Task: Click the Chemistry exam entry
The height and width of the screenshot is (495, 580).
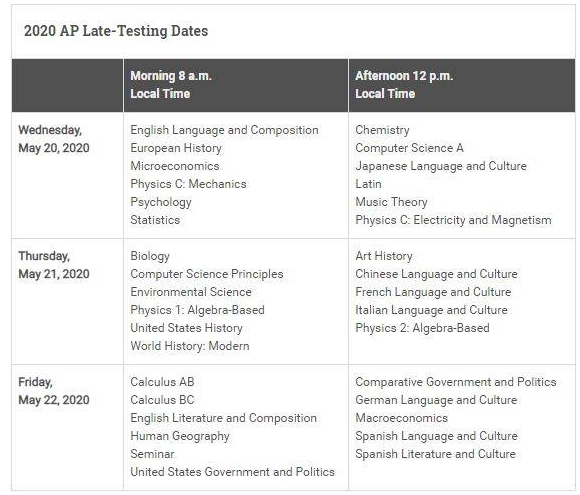Action: 382,130
